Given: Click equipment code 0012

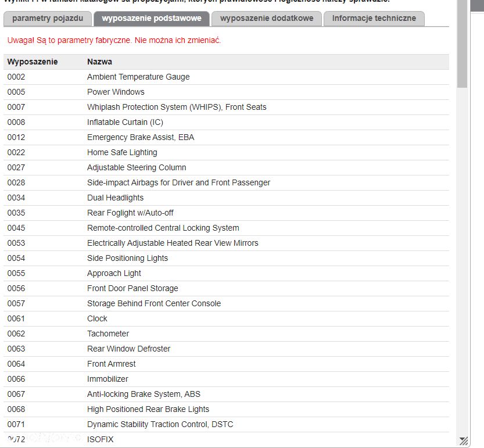Looking at the screenshot, I should 16,137.
